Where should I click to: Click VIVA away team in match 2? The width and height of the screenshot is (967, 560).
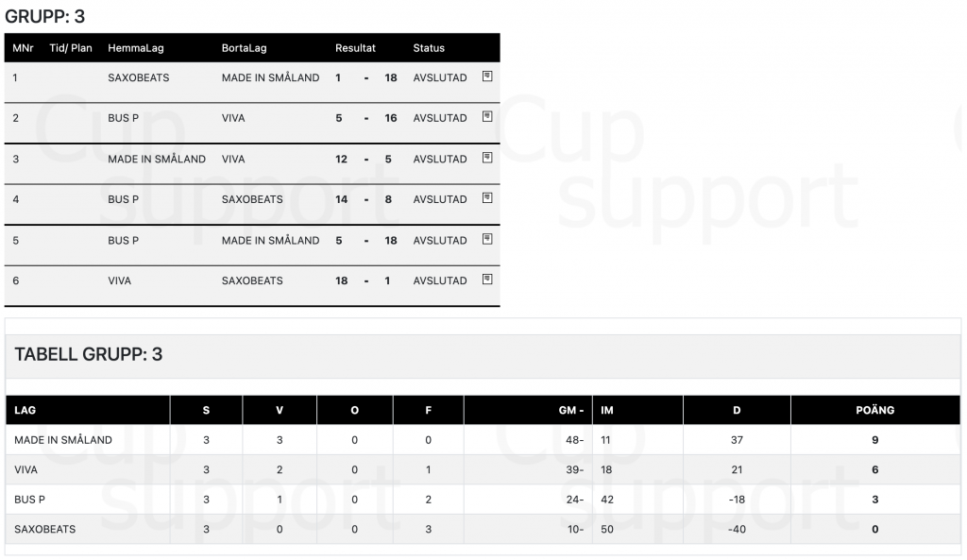(233, 118)
